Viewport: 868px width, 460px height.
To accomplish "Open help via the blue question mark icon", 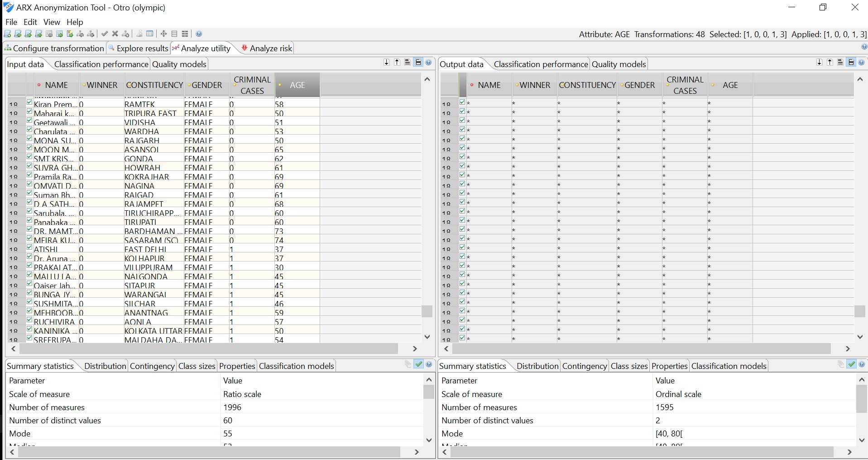I will pyautogui.click(x=198, y=34).
